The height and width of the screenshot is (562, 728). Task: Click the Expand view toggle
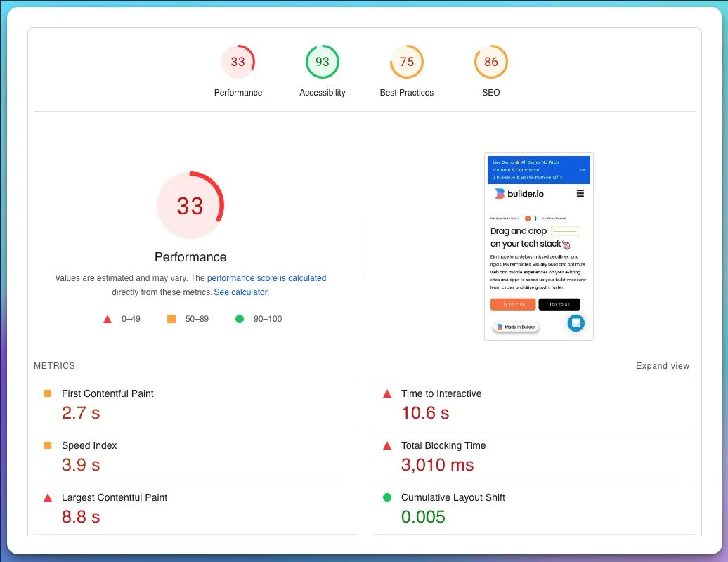[663, 366]
